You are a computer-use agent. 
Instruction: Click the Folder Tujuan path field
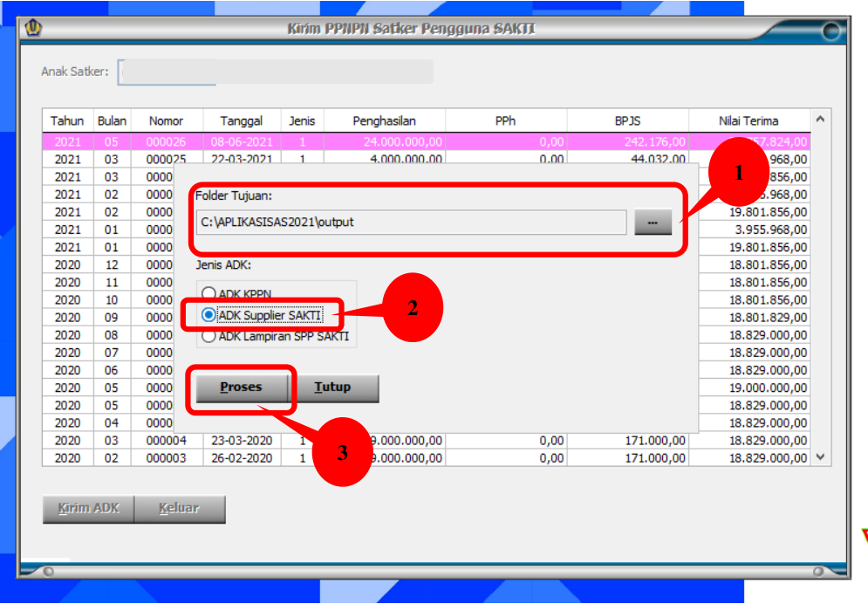coord(410,223)
